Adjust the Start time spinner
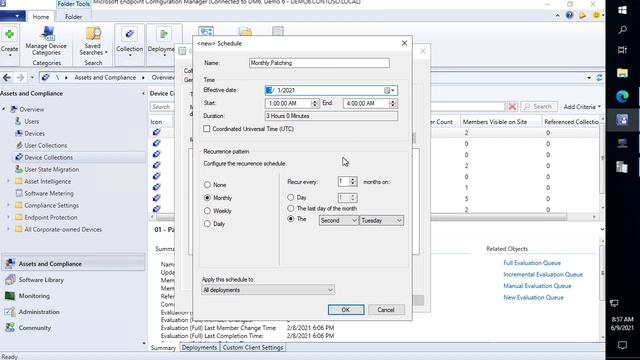 tap(314, 103)
